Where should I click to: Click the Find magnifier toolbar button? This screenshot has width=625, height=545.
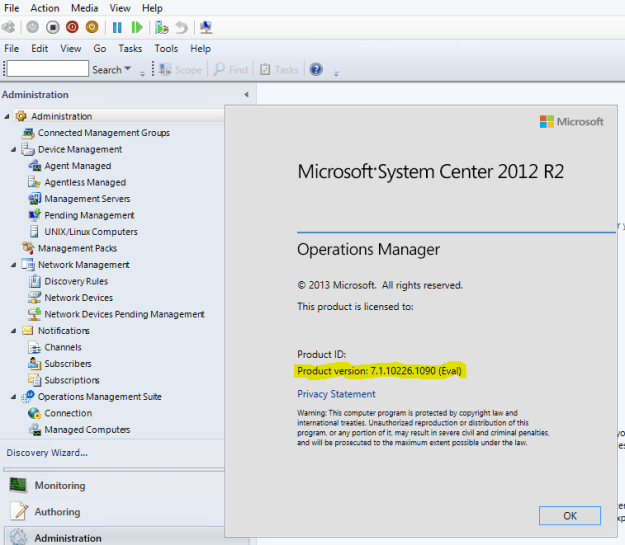(230, 70)
